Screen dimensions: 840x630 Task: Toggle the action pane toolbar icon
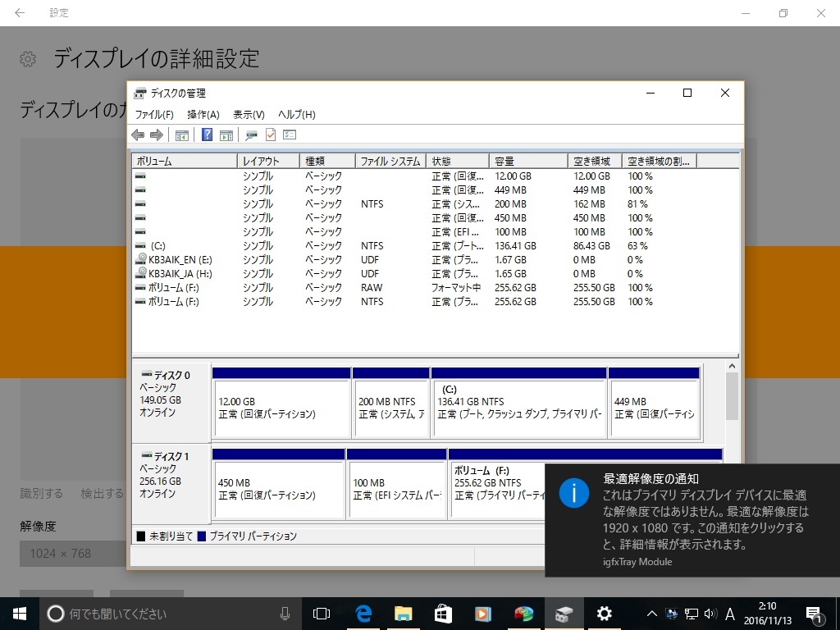click(226, 135)
